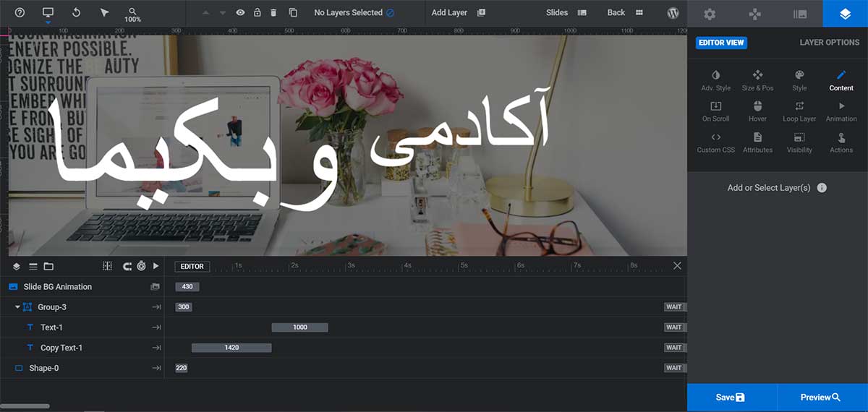Open Visibility layer settings
868x412 pixels.
coord(799,142)
